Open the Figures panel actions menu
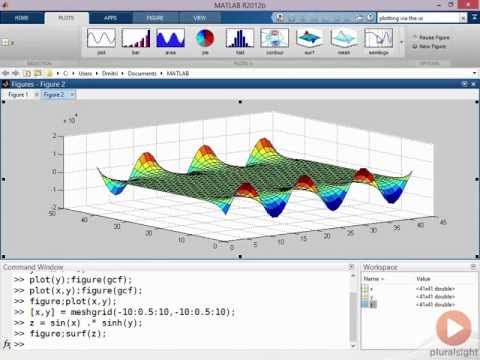This screenshot has height=360, width=480. [x=465, y=84]
